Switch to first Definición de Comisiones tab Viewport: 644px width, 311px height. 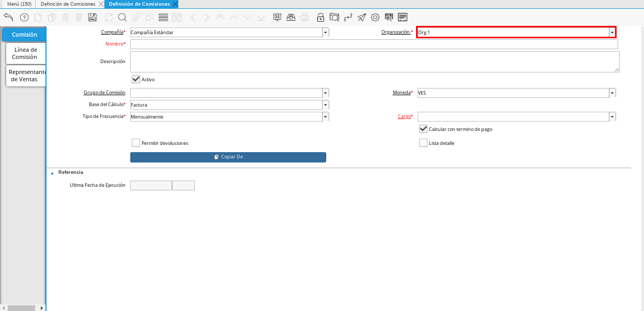pos(68,4)
